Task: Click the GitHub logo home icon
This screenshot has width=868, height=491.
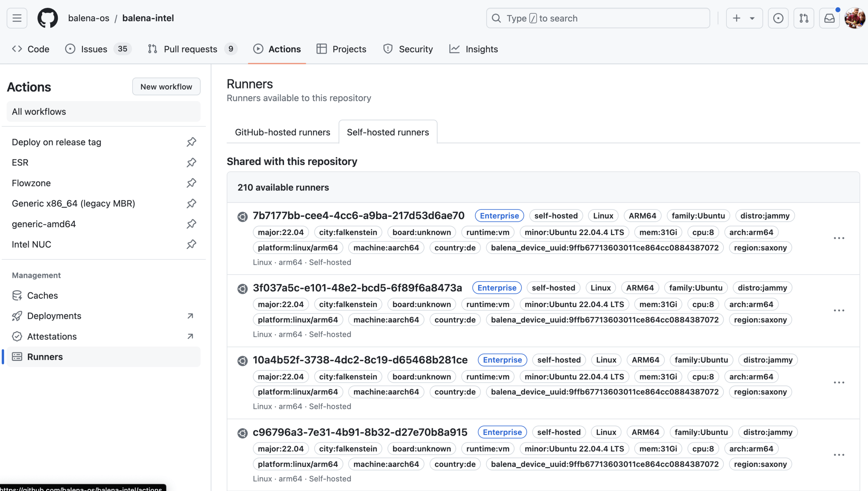Action: pos(47,18)
